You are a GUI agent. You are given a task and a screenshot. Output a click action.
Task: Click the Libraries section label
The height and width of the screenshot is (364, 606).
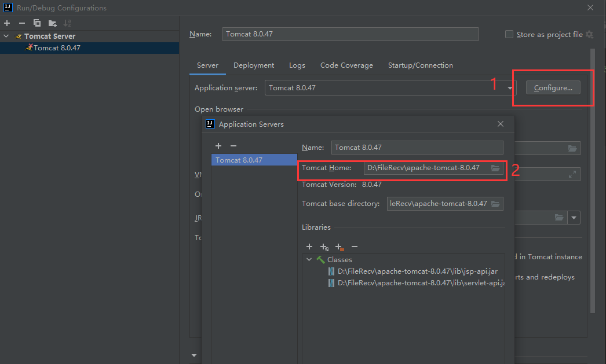(316, 227)
